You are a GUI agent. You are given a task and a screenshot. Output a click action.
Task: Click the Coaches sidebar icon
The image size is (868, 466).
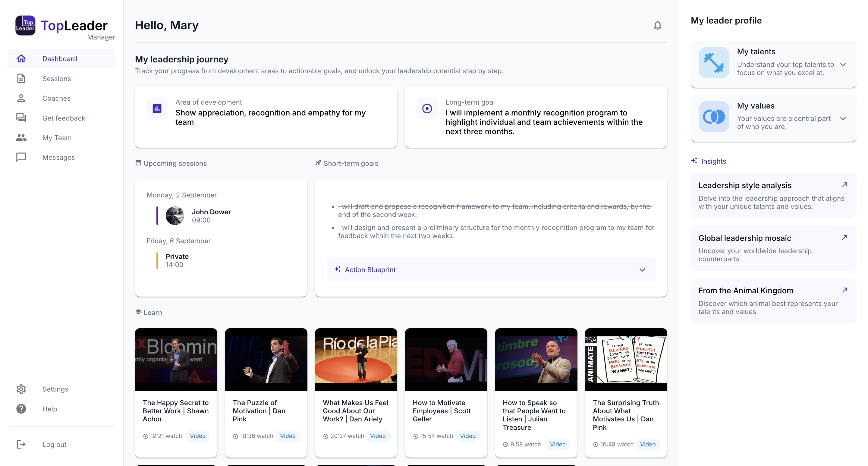point(21,98)
